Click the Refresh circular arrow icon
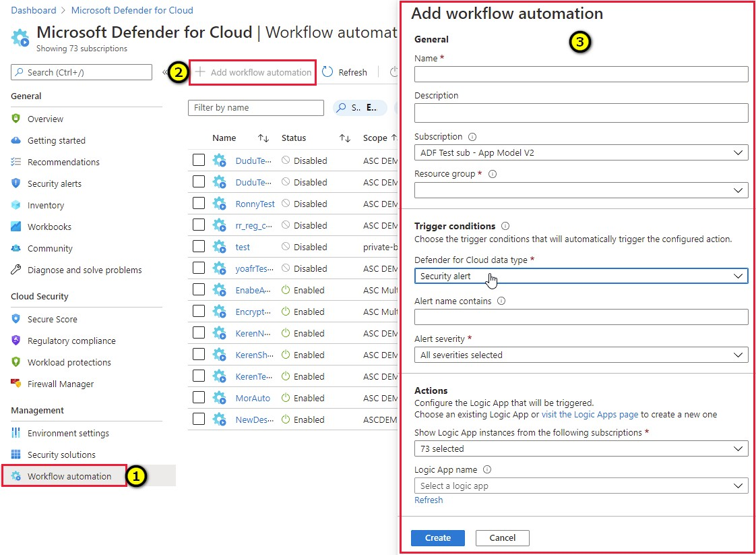Viewport: 756px width, 555px height. [327, 72]
